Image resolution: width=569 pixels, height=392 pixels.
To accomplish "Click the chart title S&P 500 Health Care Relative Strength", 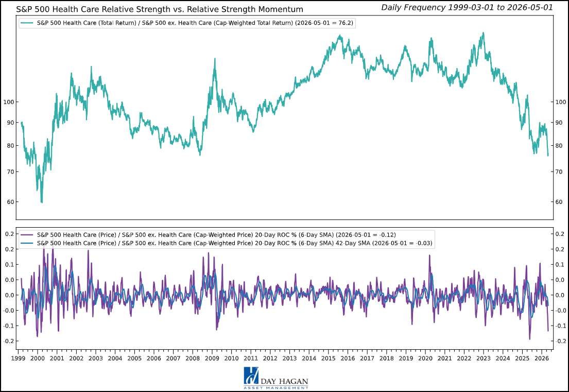I will [160, 9].
